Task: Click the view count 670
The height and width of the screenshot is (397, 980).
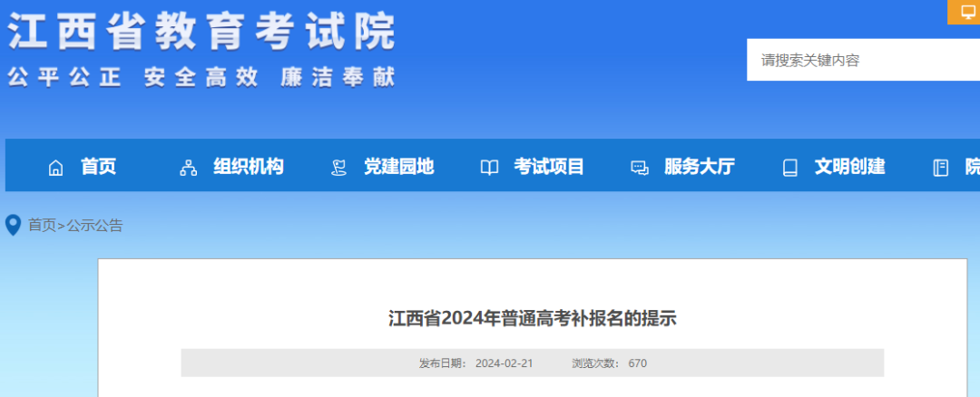Action: click(638, 363)
